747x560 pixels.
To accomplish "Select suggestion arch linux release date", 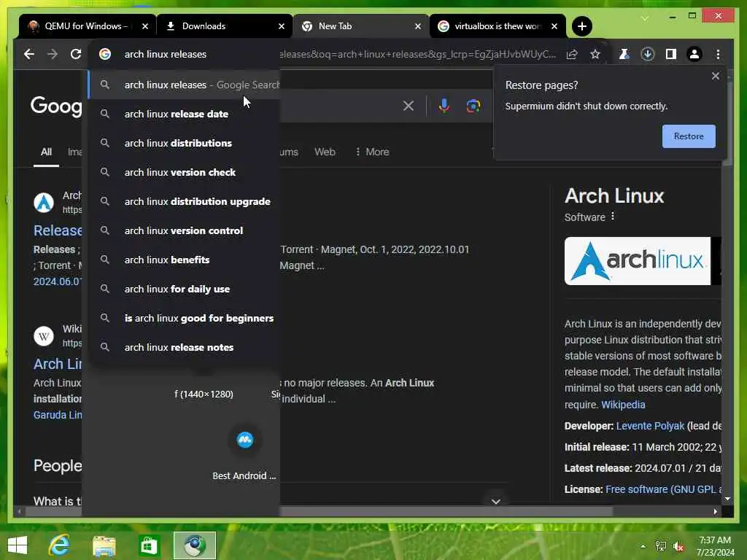I will click(185, 114).
